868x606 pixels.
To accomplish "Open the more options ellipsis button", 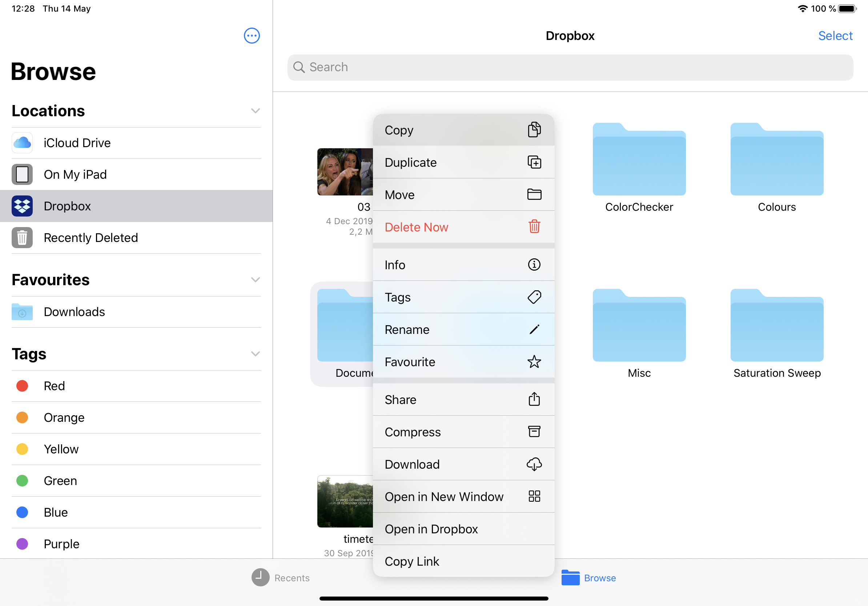I will [252, 36].
